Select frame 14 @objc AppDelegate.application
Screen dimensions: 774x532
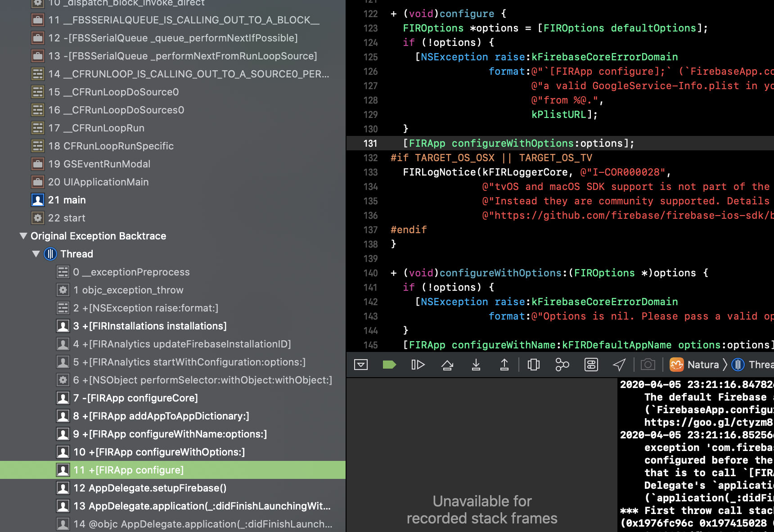[173, 524]
